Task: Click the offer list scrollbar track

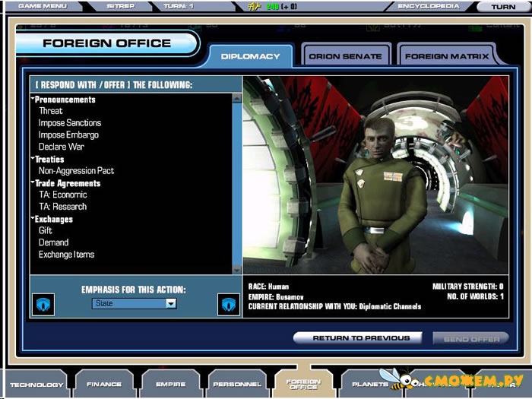Action: coord(237,184)
